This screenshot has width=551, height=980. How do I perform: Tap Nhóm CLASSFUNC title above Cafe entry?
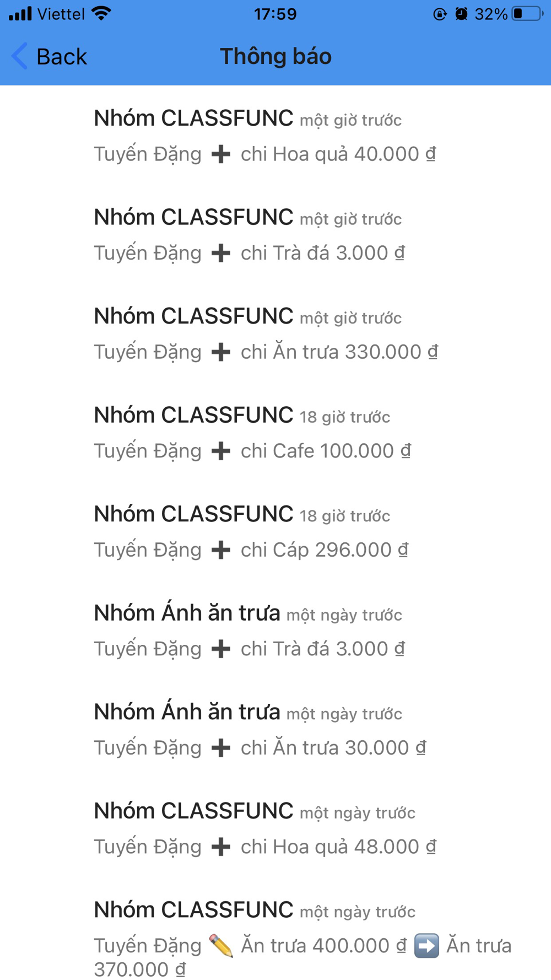pyautogui.click(x=193, y=414)
